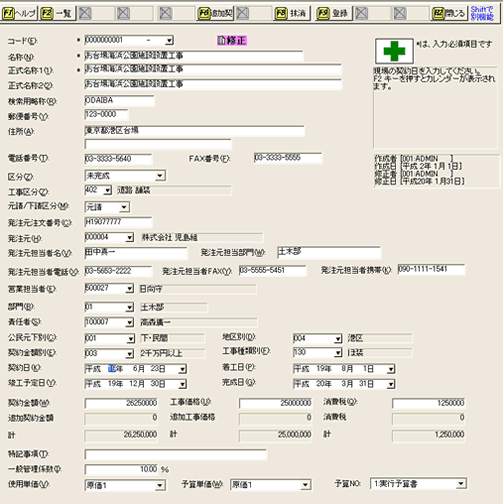503x504 pixels.
Task: Click the F12 閉じる close button
Action: tap(449, 14)
